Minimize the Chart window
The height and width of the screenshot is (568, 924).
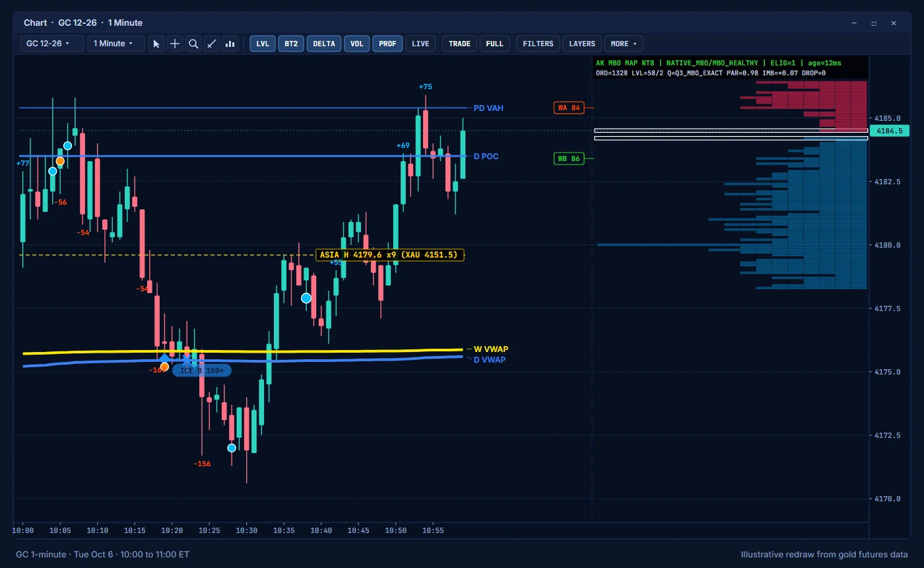854,23
